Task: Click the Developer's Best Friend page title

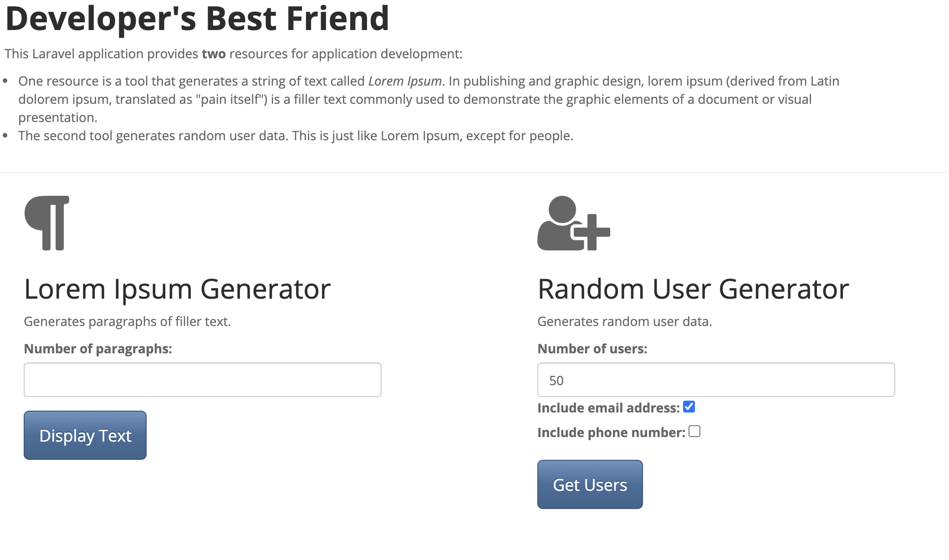Action: tap(197, 19)
